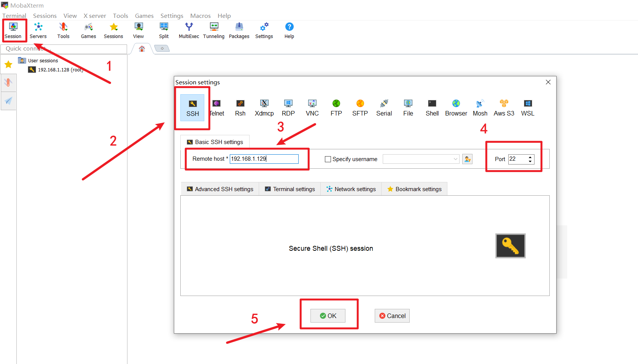Screen dimensions: 638x364
Task: Choose the Mosh session type
Action: click(x=480, y=108)
